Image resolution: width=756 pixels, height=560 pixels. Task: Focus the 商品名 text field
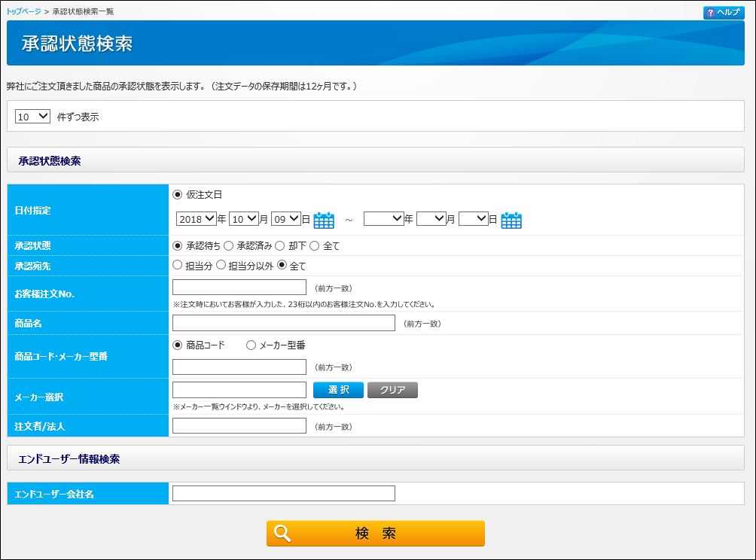[283, 323]
